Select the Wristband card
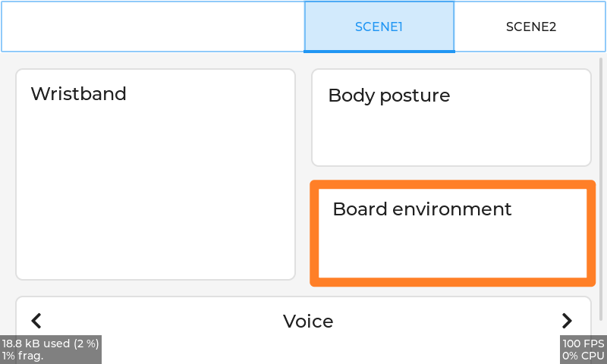607x364 pixels. point(155,174)
